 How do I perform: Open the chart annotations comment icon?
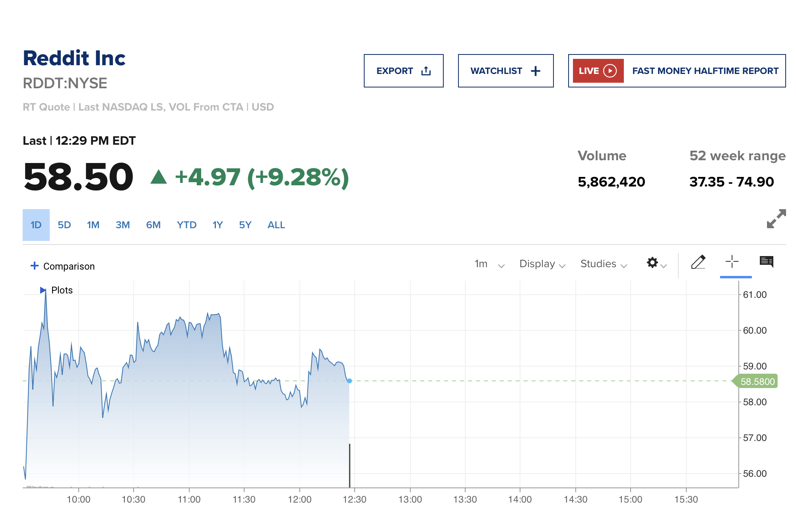pos(766,262)
